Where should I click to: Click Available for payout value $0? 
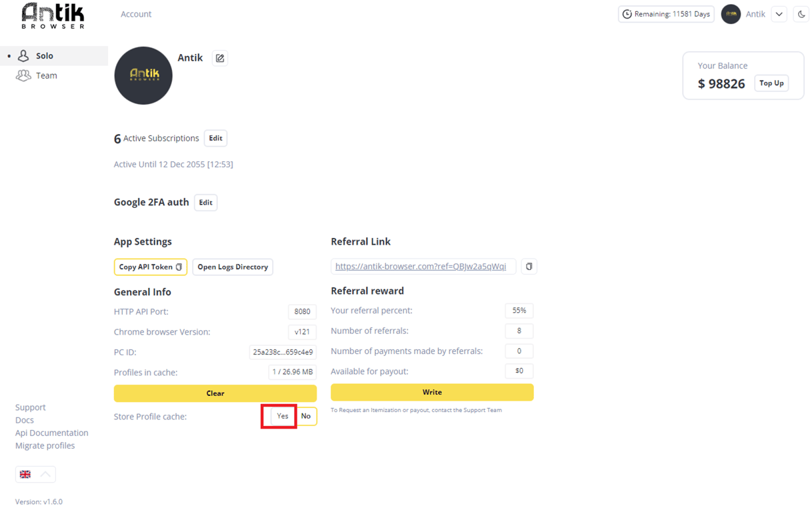519,371
